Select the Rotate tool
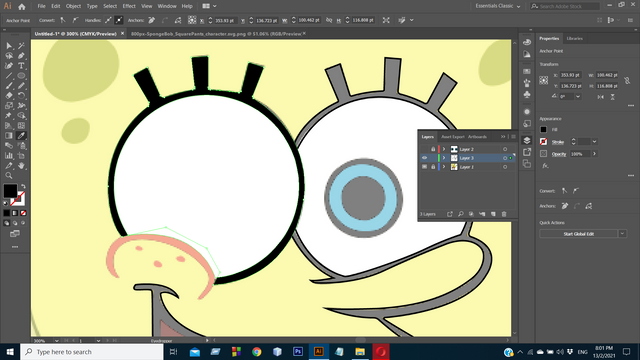The image size is (640, 360). [x=21, y=96]
